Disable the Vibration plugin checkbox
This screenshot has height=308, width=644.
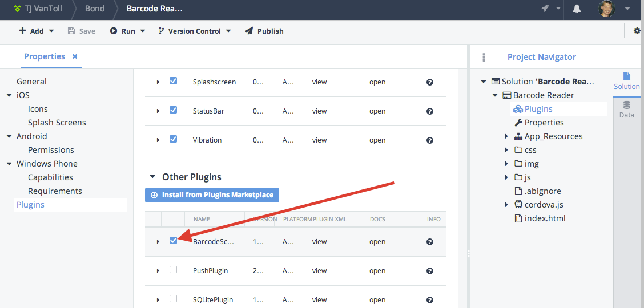pos(173,139)
